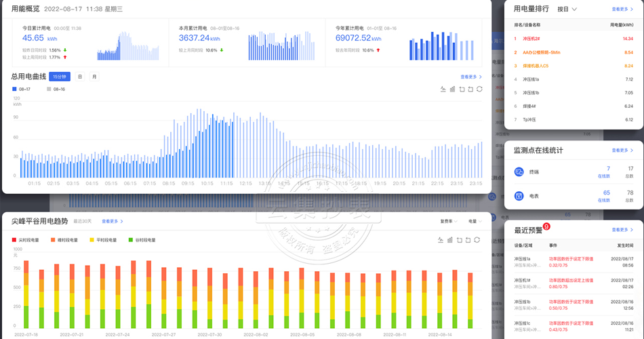Image resolution: width=644 pixels, height=339 pixels.
Task: Switch 尖峰平谷 trend chart to line view icon
Action: [x=443, y=240]
